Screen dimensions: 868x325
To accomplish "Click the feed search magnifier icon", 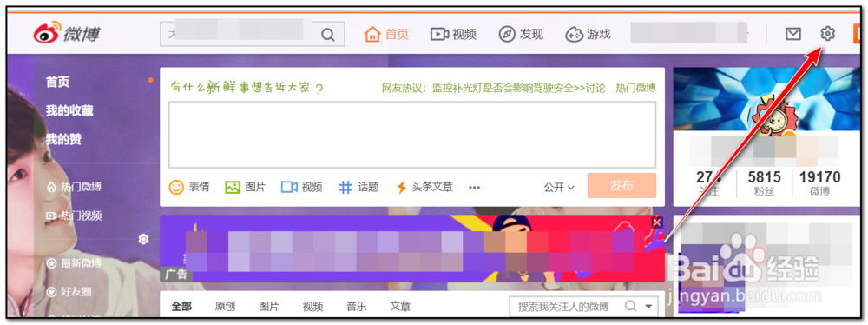I will tap(630, 306).
